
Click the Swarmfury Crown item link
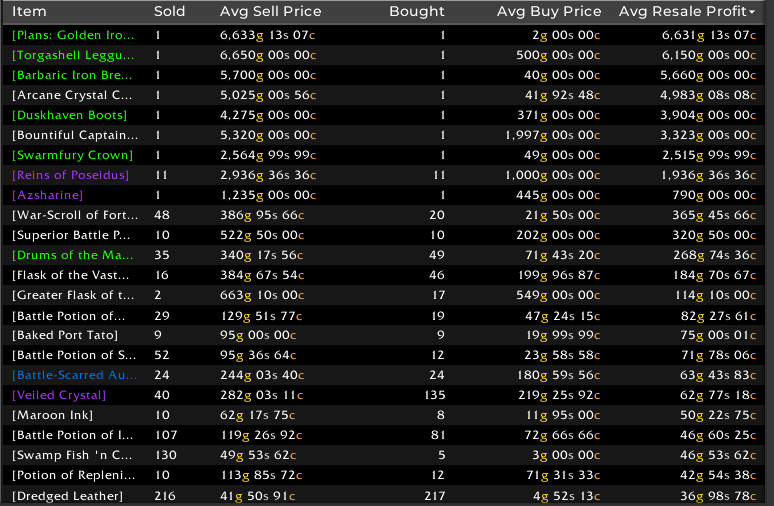[x=72, y=155]
